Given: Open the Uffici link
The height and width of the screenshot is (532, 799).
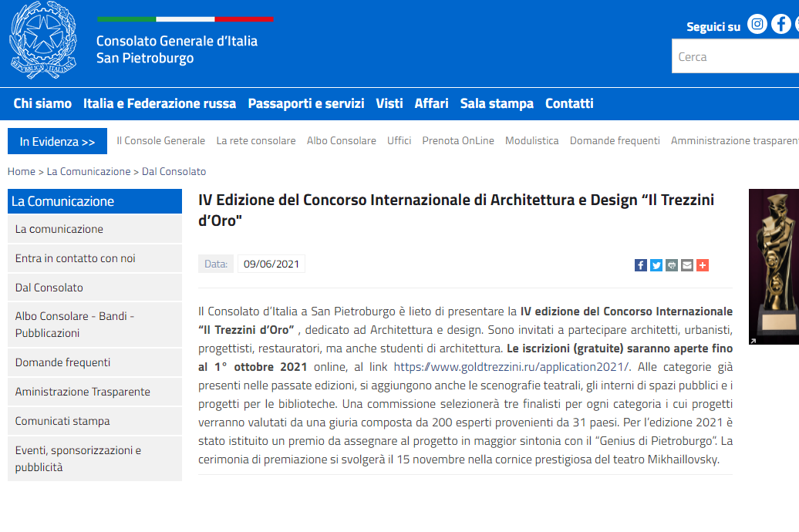Looking at the screenshot, I should tap(399, 140).
